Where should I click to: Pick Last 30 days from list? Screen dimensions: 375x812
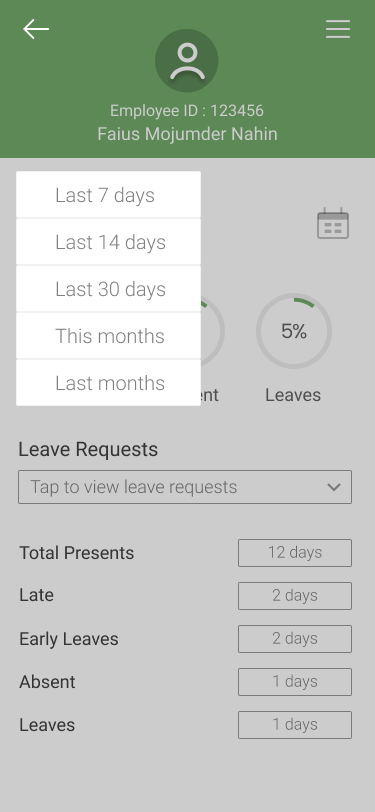pyautogui.click(x=108, y=289)
